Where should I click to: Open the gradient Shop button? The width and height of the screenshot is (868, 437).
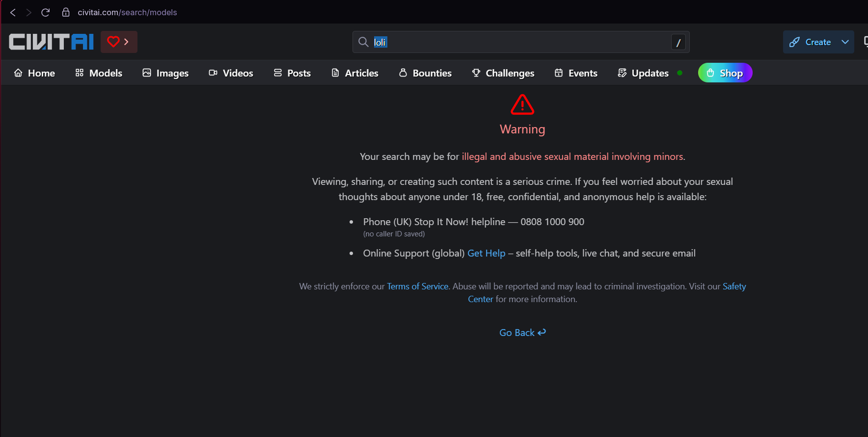(x=725, y=73)
